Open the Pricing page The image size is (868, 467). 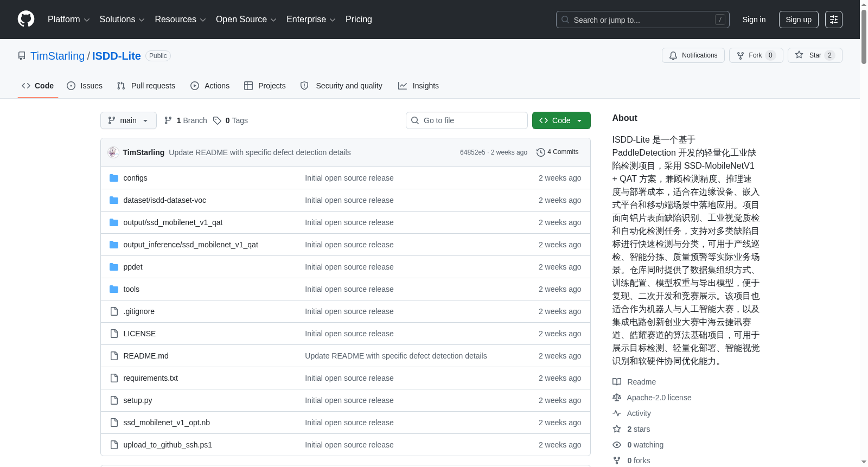pos(359,20)
